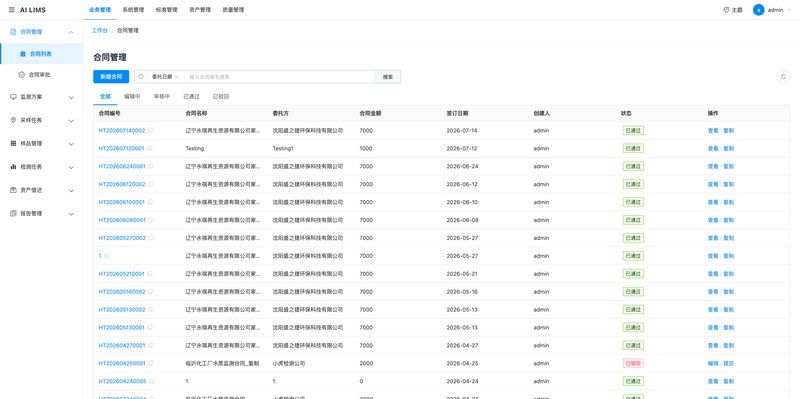Image resolution: width=800 pixels, height=399 pixels.
Task: Click the contract number search input field
Action: [280, 77]
